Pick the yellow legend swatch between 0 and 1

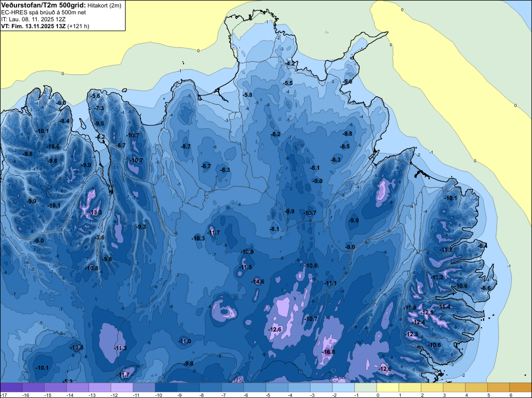388,387
